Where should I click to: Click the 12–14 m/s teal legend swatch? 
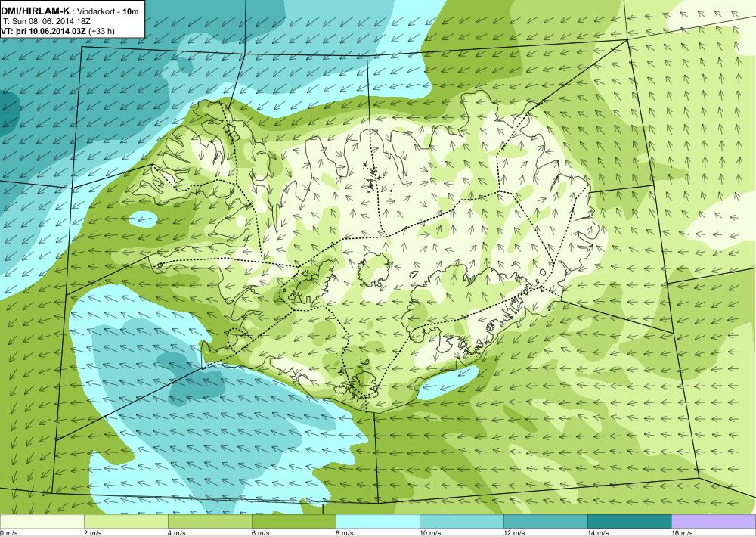click(545, 521)
